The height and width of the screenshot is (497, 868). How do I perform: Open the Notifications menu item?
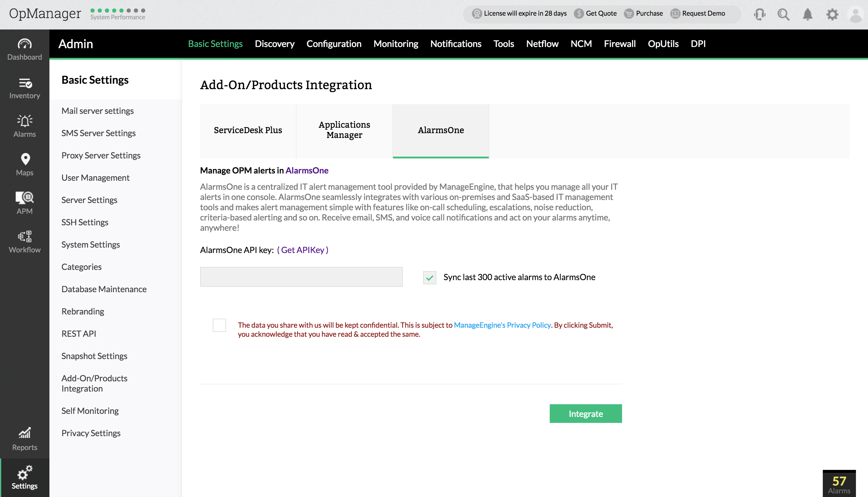pyautogui.click(x=456, y=44)
